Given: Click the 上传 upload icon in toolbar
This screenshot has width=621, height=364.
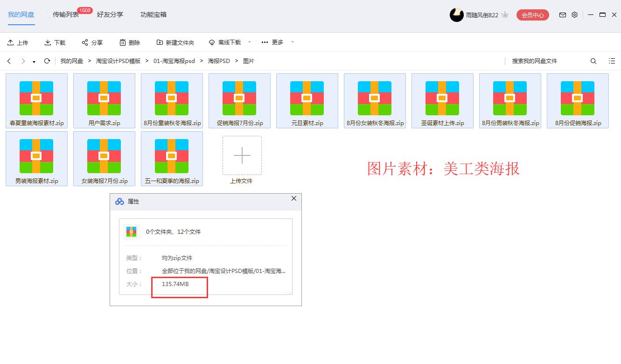Looking at the screenshot, I should pyautogui.click(x=10, y=42).
